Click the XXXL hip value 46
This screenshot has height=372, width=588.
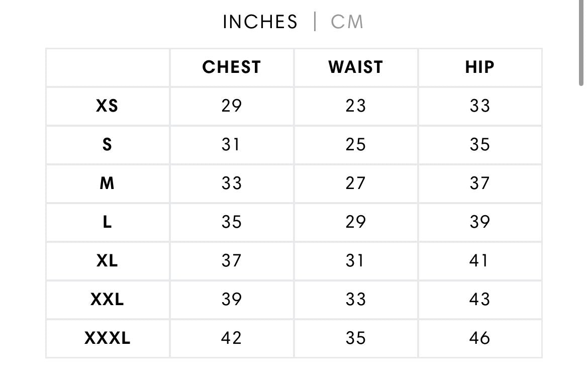(479, 338)
